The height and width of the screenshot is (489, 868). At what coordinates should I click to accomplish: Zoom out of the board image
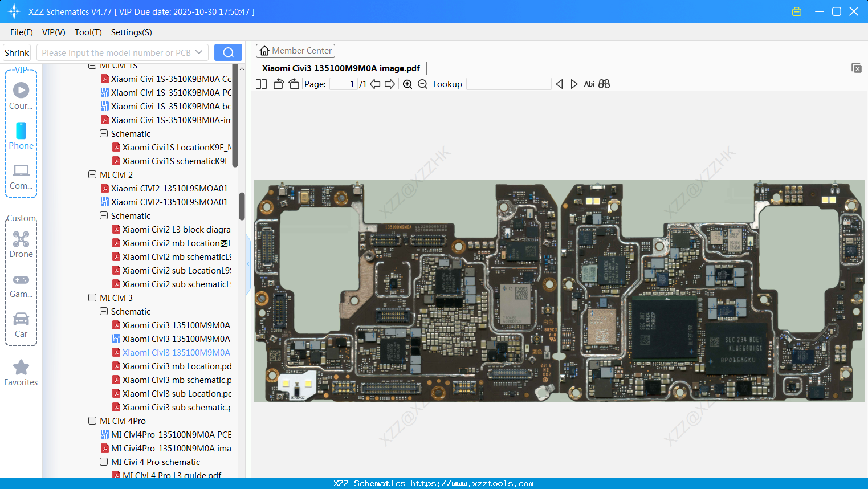[422, 84]
